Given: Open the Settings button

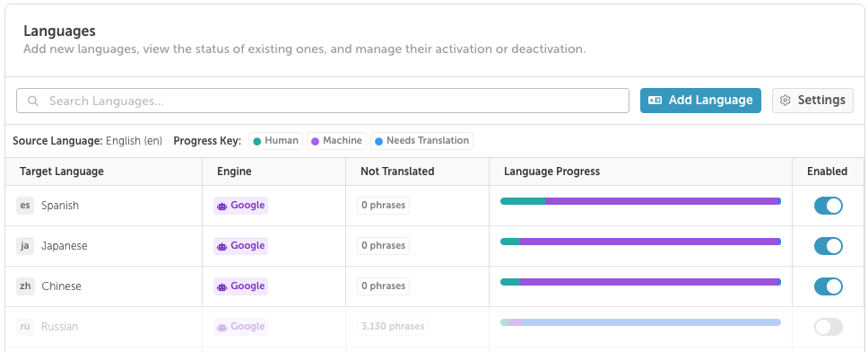Looking at the screenshot, I should coord(812,101).
